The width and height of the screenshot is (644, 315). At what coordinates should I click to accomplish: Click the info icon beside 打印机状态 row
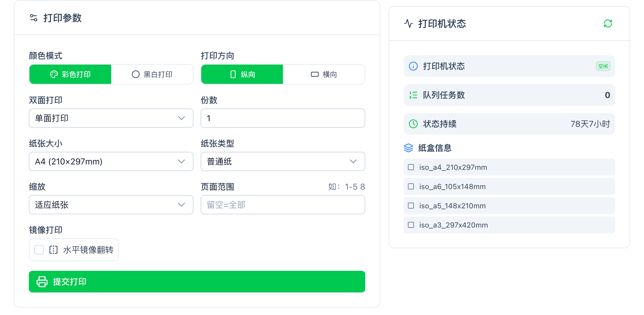tap(413, 66)
